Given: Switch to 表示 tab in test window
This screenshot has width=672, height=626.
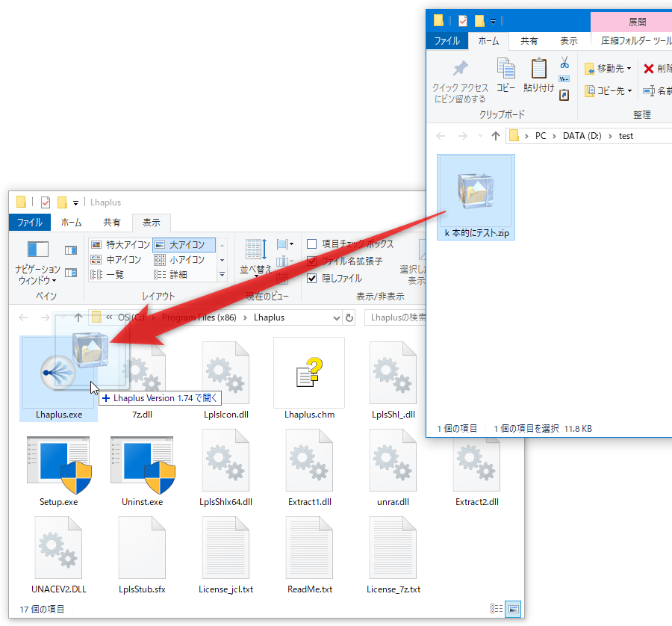Looking at the screenshot, I should (x=569, y=41).
